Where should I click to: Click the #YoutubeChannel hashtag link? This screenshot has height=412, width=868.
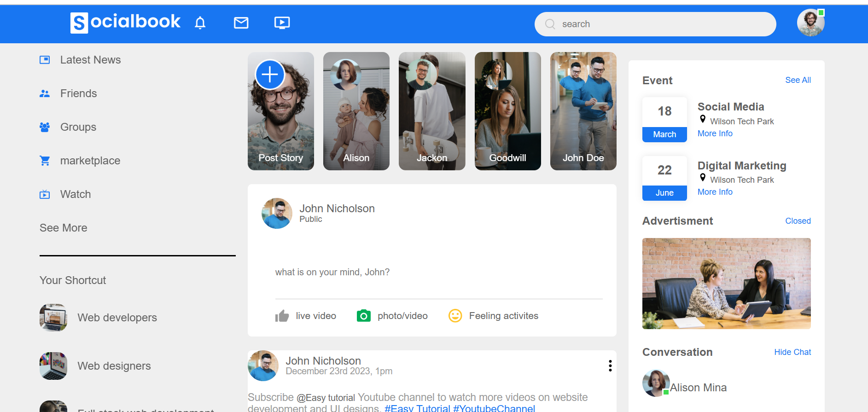coord(494,408)
